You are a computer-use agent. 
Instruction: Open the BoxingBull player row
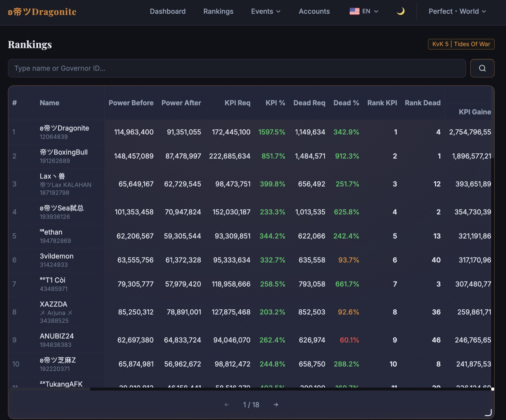[250, 156]
